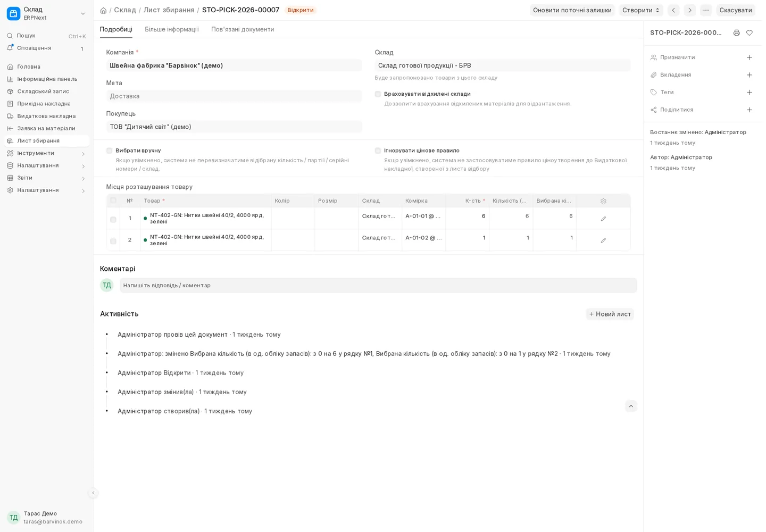Collapse the sidebar with arrow button
The image size is (766, 532).
[93, 493]
